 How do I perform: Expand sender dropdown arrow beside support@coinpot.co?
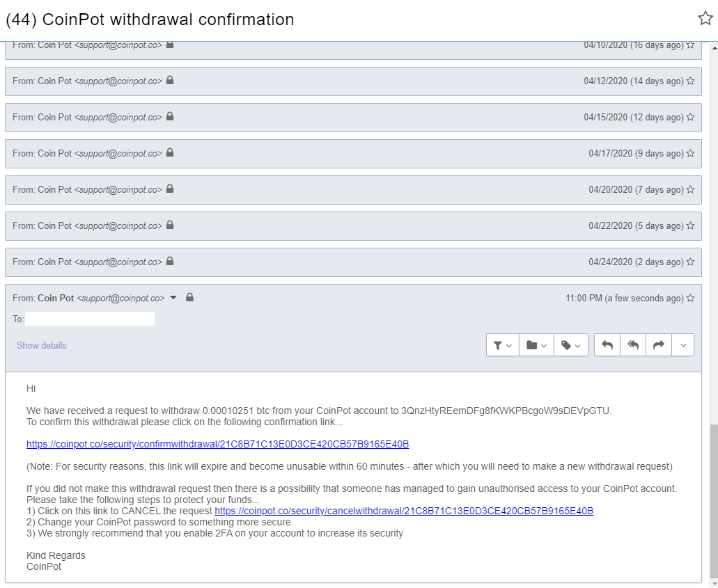point(173,297)
